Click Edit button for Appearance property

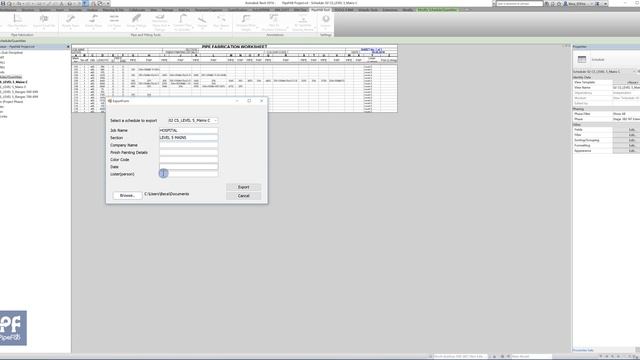point(632,151)
